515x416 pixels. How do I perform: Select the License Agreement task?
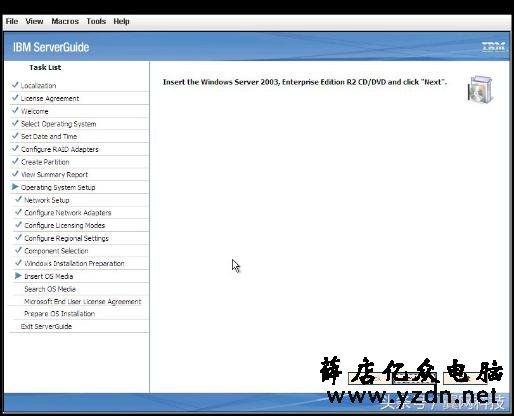(x=50, y=99)
